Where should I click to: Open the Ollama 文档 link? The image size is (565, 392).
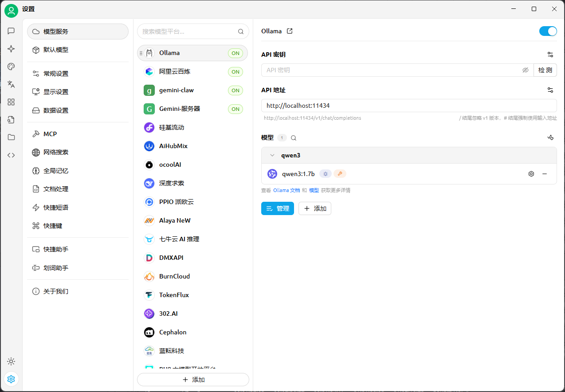click(x=286, y=190)
